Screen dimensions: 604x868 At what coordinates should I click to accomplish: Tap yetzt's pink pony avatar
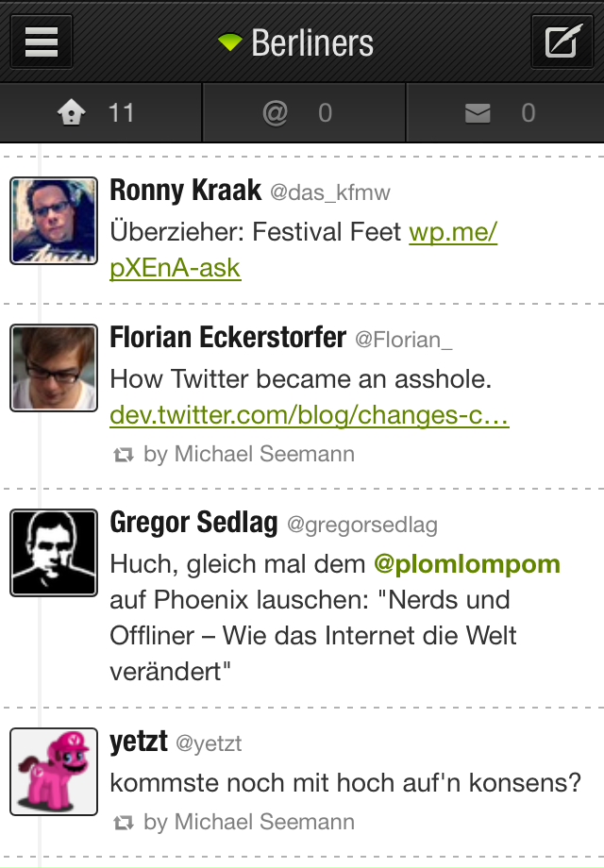[x=54, y=772]
